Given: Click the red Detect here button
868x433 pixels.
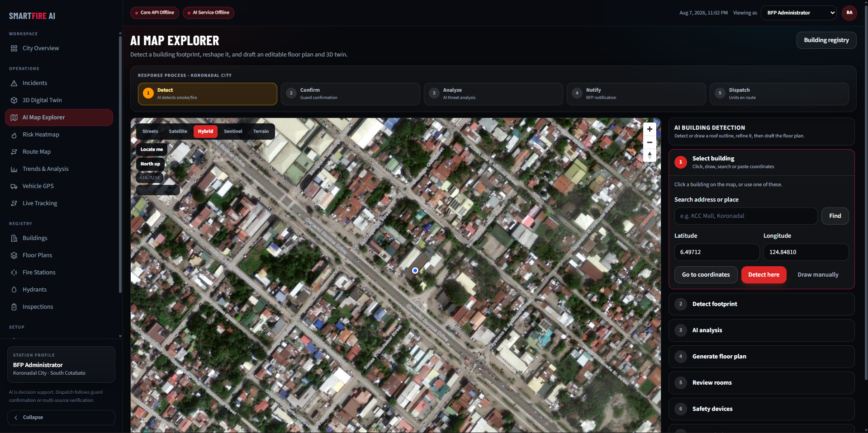Looking at the screenshot, I should click(764, 275).
